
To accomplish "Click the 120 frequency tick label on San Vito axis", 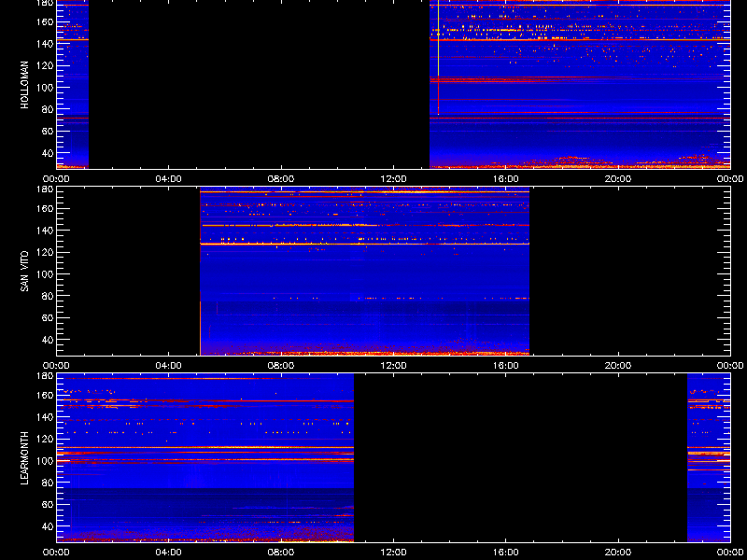I will pyautogui.click(x=46, y=252).
